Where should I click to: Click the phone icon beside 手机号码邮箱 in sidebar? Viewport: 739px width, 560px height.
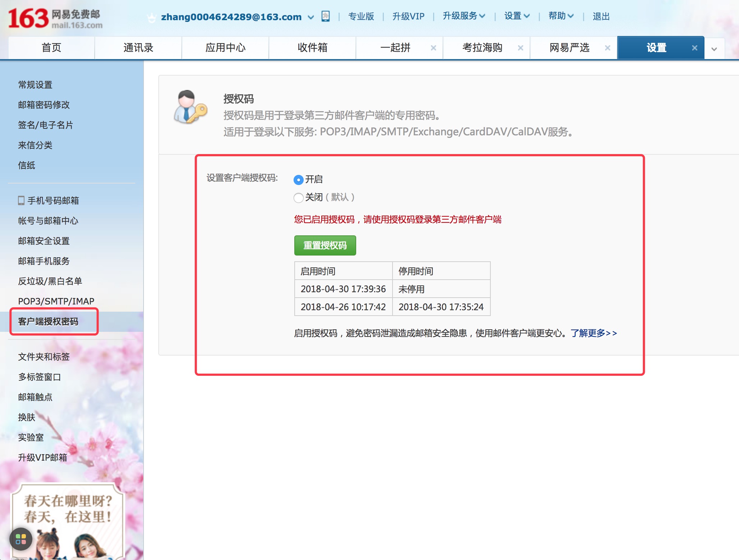pyautogui.click(x=21, y=201)
